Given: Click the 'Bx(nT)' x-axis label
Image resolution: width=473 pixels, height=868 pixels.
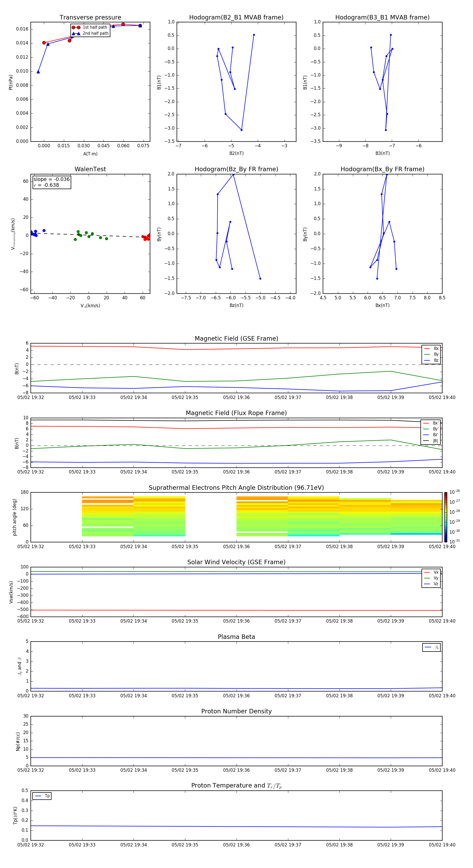Looking at the screenshot, I should pyautogui.click(x=382, y=305).
